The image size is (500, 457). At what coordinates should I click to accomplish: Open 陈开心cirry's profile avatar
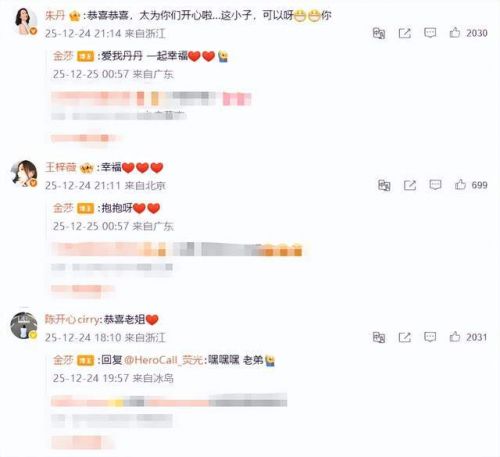pyautogui.click(x=23, y=326)
